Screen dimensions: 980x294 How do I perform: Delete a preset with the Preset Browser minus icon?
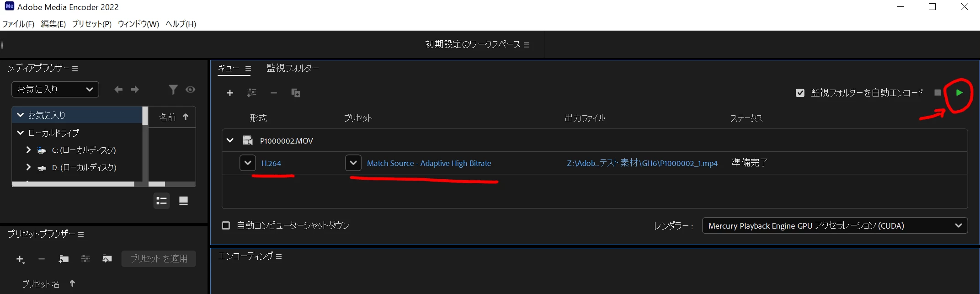coord(42,259)
